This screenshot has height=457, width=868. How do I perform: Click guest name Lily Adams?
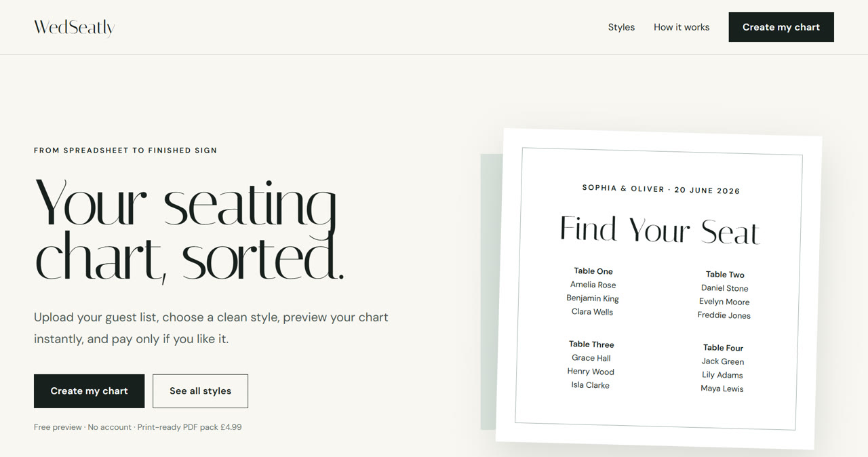(x=722, y=375)
